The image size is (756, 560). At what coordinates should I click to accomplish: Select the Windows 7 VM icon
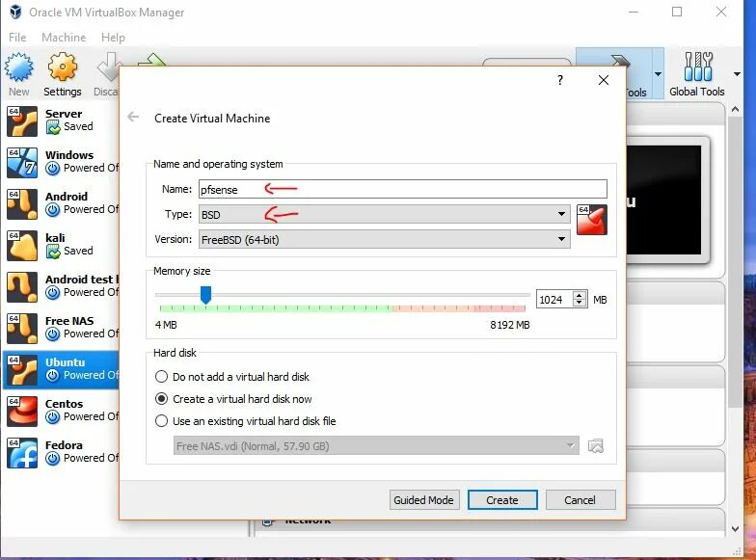[22, 163]
